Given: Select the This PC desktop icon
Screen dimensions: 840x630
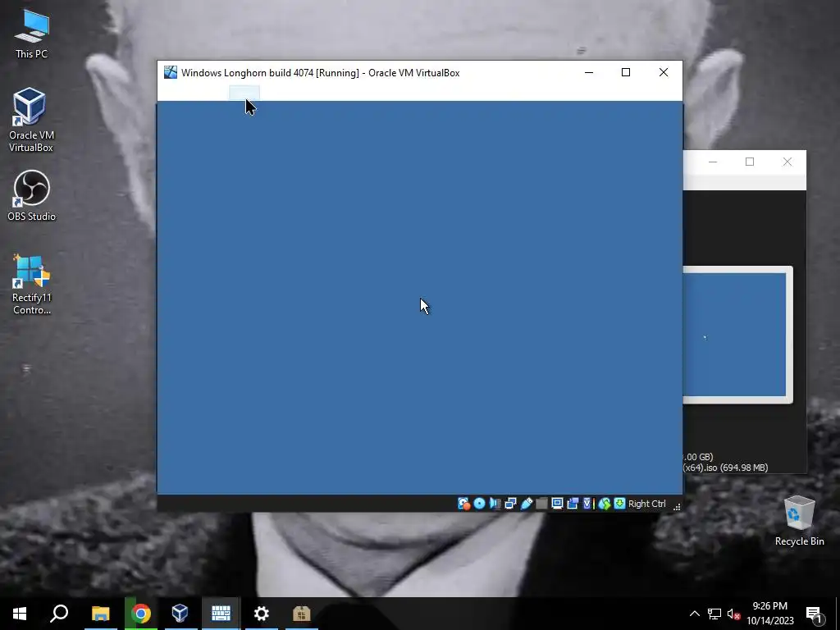Looking at the screenshot, I should pyautogui.click(x=32, y=34).
